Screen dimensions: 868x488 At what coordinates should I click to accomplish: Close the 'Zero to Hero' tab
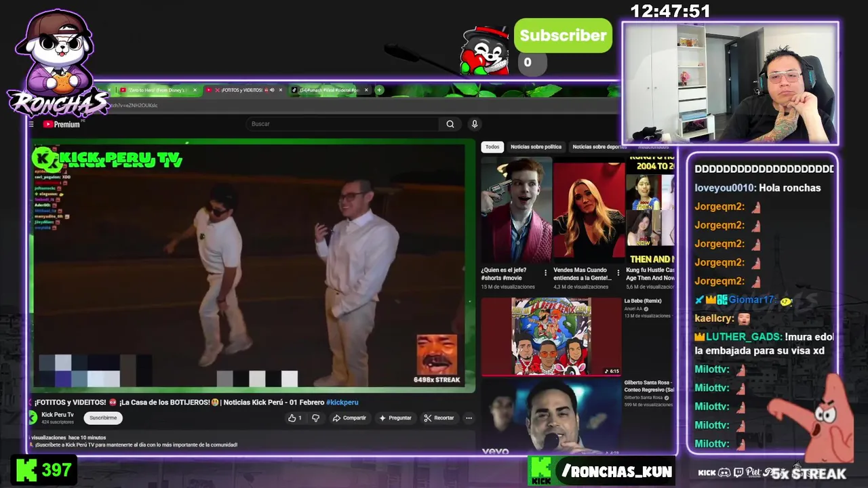[x=195, y=90]
